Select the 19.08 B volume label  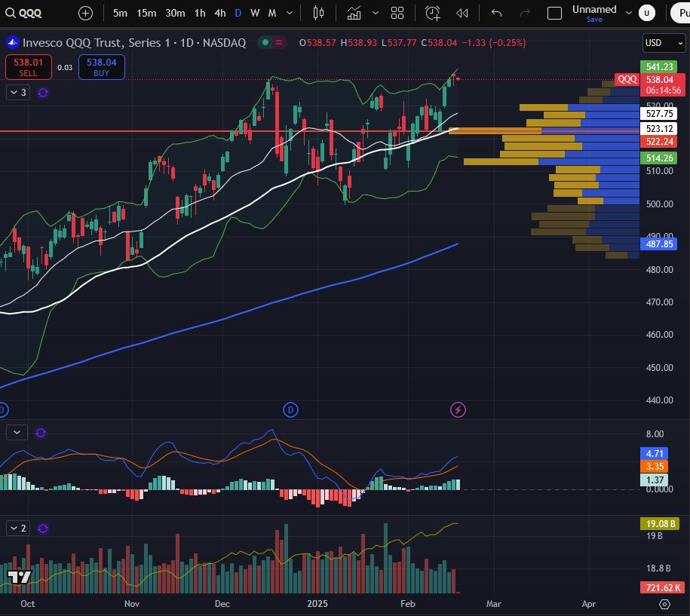660,523
